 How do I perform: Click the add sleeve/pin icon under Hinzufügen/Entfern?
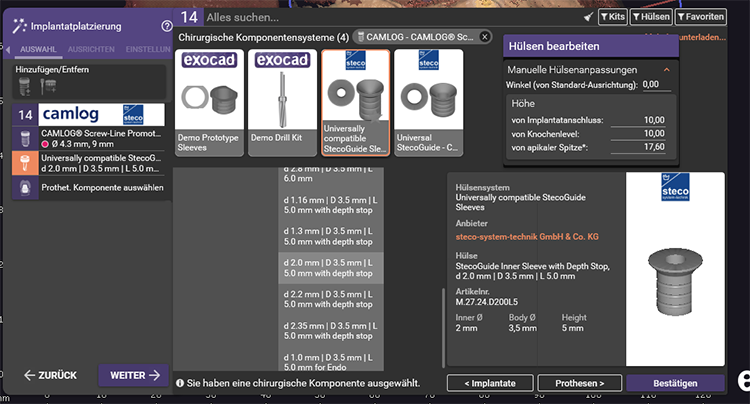pyautogui.click(x=48, y=87)
